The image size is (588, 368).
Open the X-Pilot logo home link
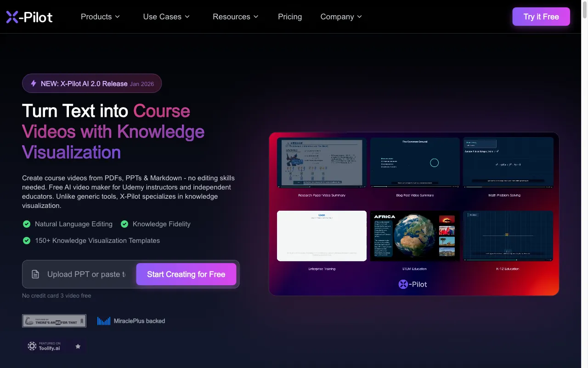coord(29,17)
